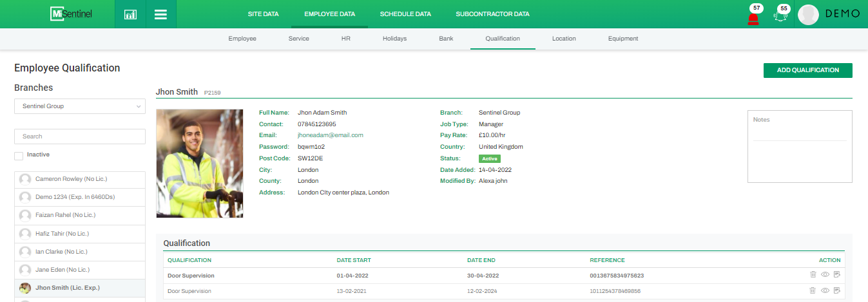Viewport: 868px width, 302px height.
Task: Open the hamburger menu icon
Action: pos(161,14)
